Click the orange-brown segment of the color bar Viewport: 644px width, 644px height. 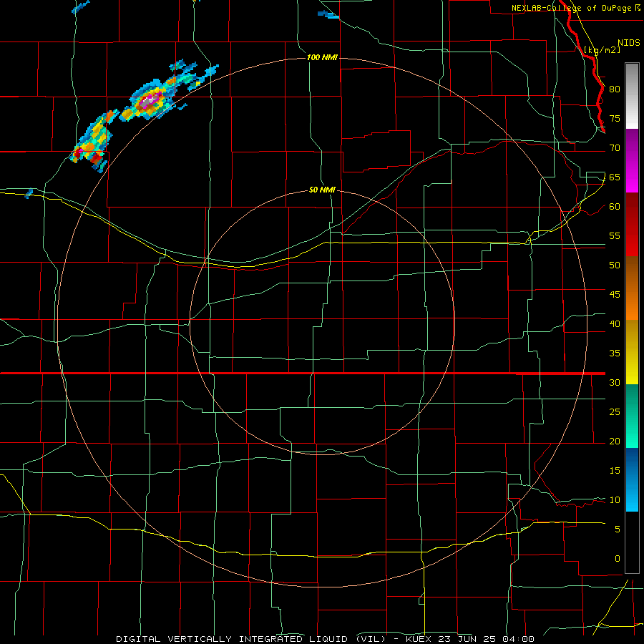[x=632, y=288]
